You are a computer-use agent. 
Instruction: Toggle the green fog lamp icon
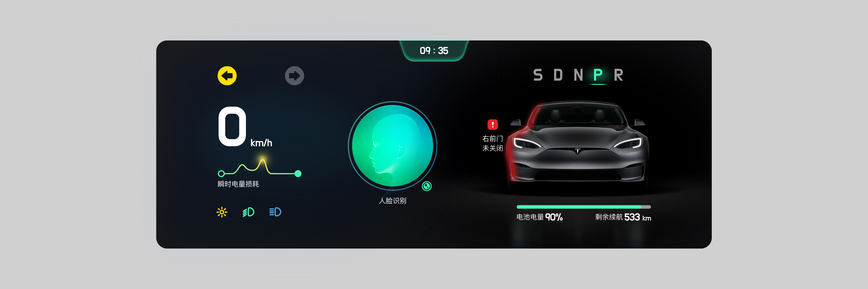tap(248, 212)
